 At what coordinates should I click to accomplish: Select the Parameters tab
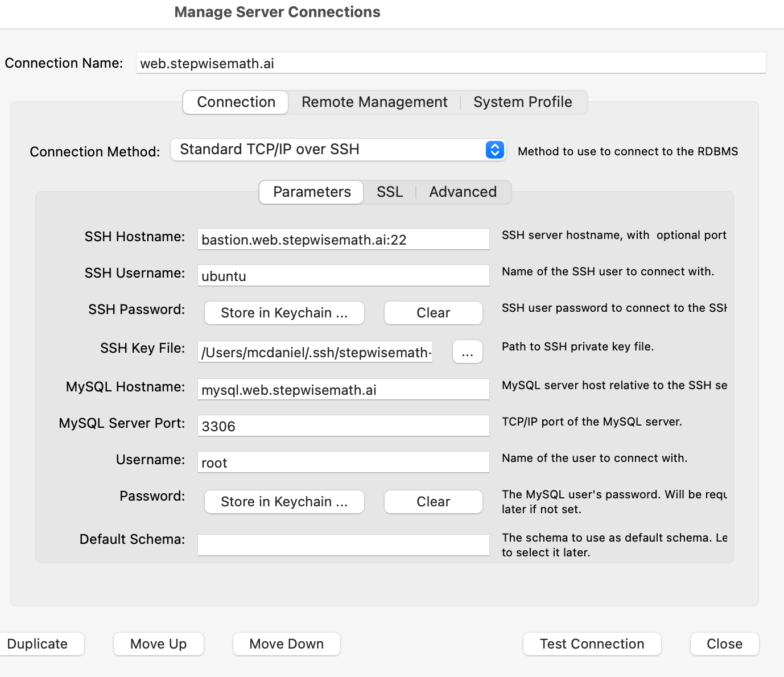312,192
